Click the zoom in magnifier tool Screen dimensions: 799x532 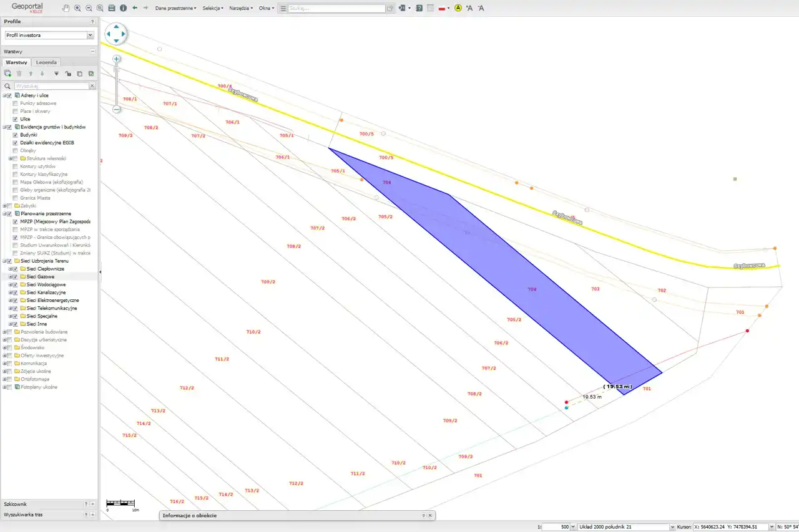pos(77,8)
